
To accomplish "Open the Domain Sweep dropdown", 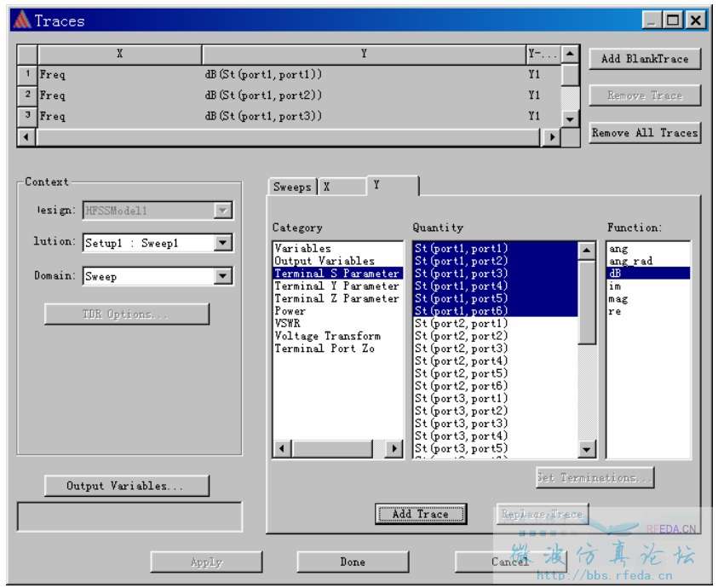I will (223, 275).
